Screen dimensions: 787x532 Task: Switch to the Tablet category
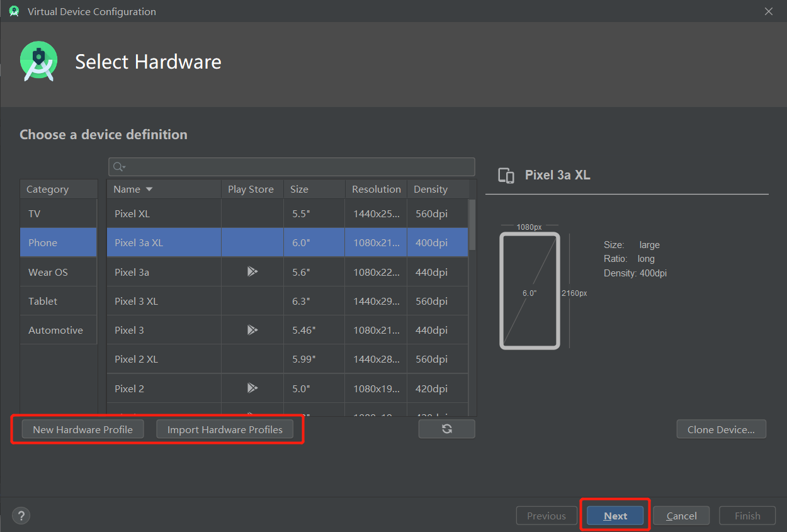pos(59,301)
